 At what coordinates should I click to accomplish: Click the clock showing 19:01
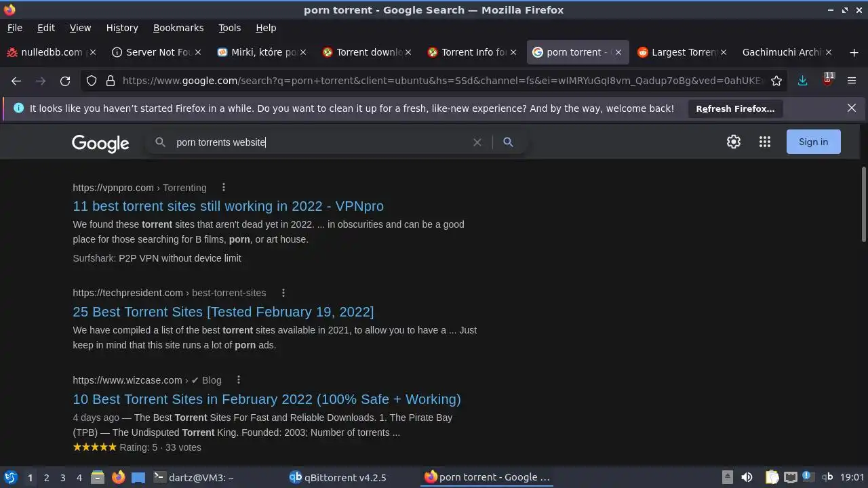pyautogui.click(x=852, y=477)
